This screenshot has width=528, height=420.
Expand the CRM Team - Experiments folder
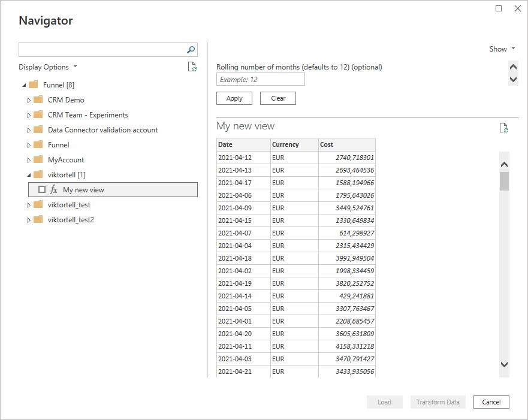(29, 115)
